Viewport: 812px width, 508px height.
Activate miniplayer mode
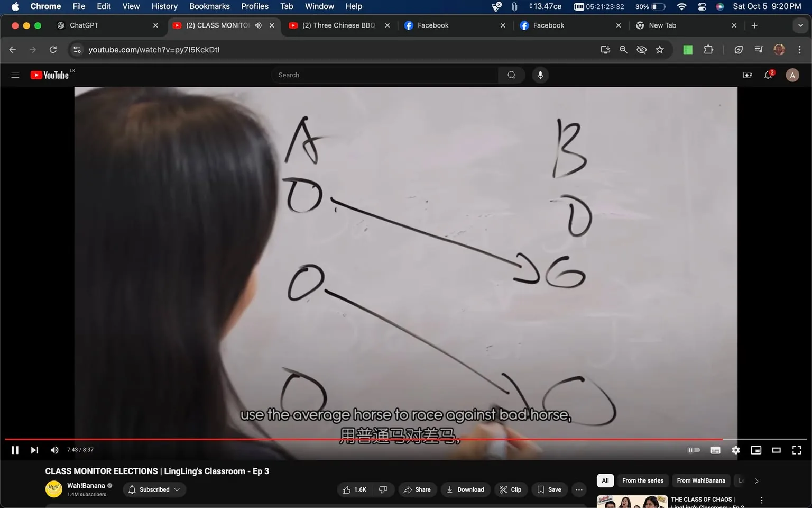click(x=756, y=450)
